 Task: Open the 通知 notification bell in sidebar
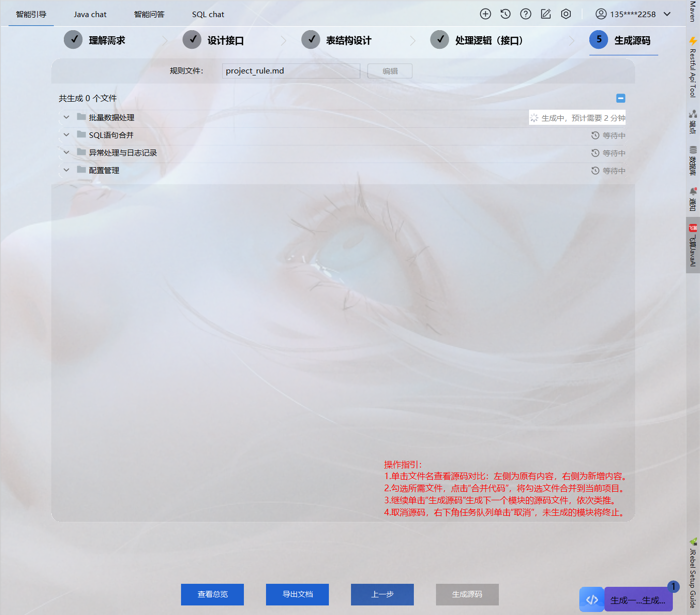click(692, 199)
